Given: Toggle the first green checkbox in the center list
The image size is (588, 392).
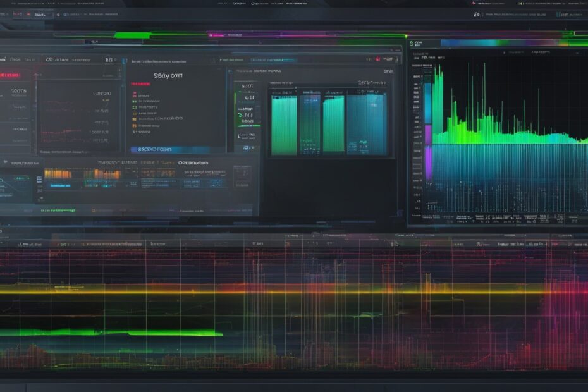Looking at the screenshot, I should 134,101.
